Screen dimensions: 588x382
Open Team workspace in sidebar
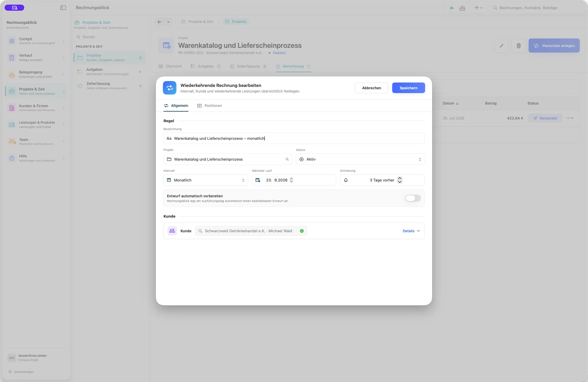pos(36,142)
